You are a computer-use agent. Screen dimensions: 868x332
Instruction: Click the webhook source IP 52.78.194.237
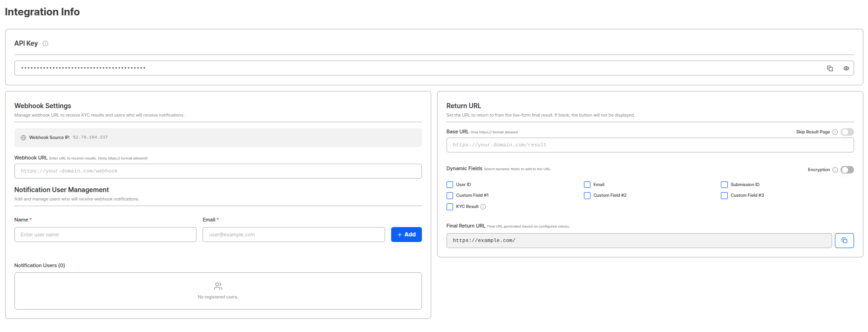click(x=90, y=138)
